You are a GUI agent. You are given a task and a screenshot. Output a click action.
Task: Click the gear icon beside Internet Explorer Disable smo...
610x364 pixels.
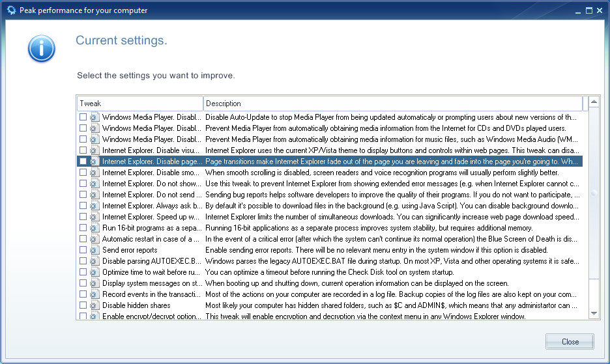click(x=94, y=173)
